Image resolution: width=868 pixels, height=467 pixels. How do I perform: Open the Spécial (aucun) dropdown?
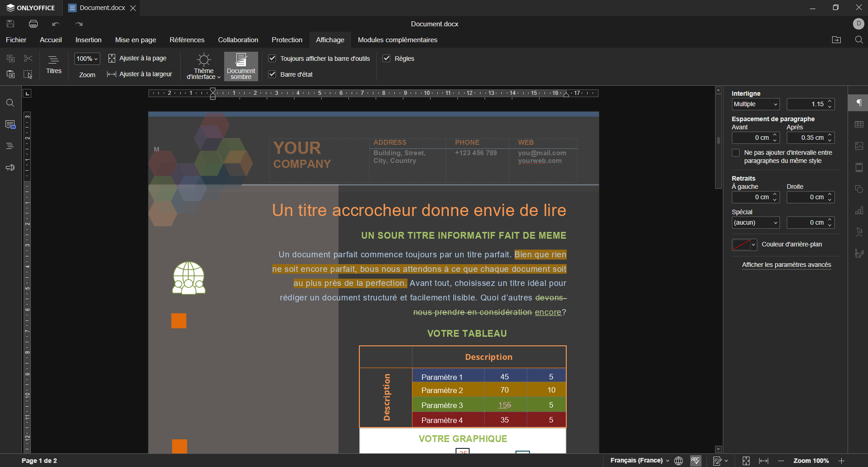(755, 223)
